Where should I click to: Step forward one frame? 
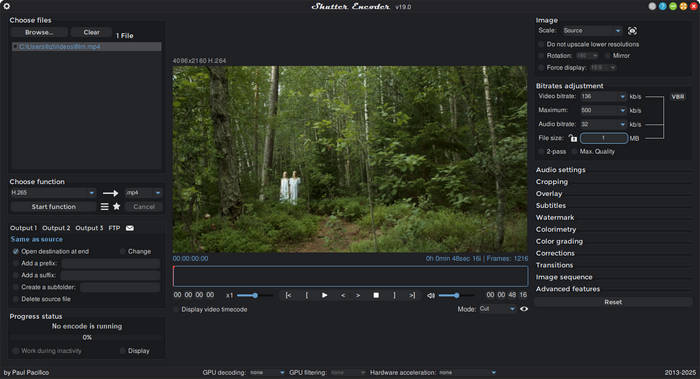point(358,296)
